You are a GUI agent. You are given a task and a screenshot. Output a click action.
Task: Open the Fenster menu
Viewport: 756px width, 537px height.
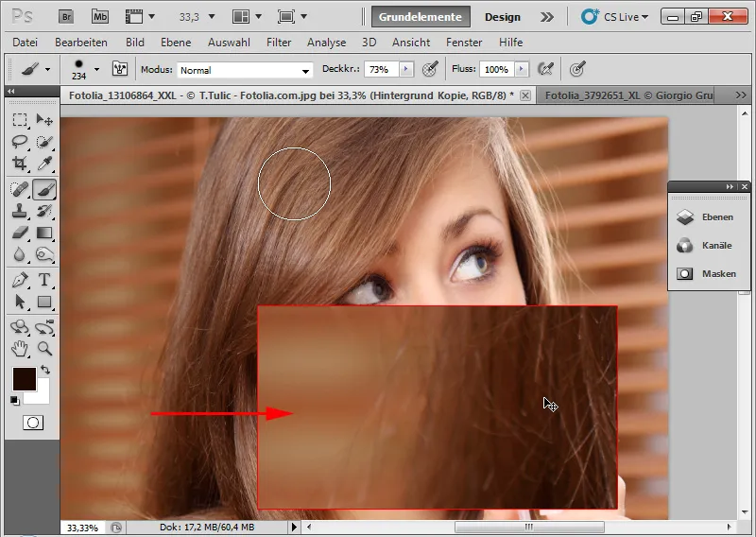(x=464, y=43)
